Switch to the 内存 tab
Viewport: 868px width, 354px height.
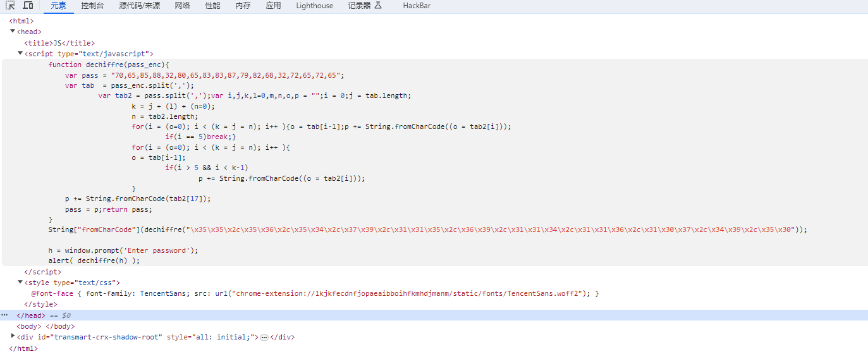pyautogui.click(x=243, y=6)
